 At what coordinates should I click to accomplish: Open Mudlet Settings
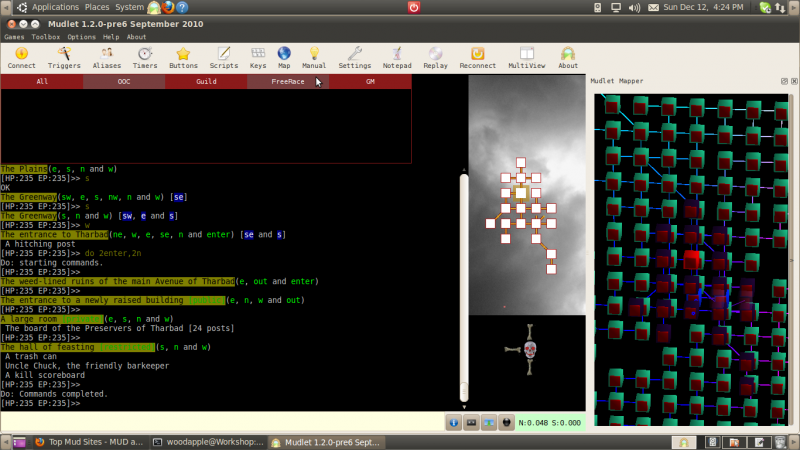(355, 58)
